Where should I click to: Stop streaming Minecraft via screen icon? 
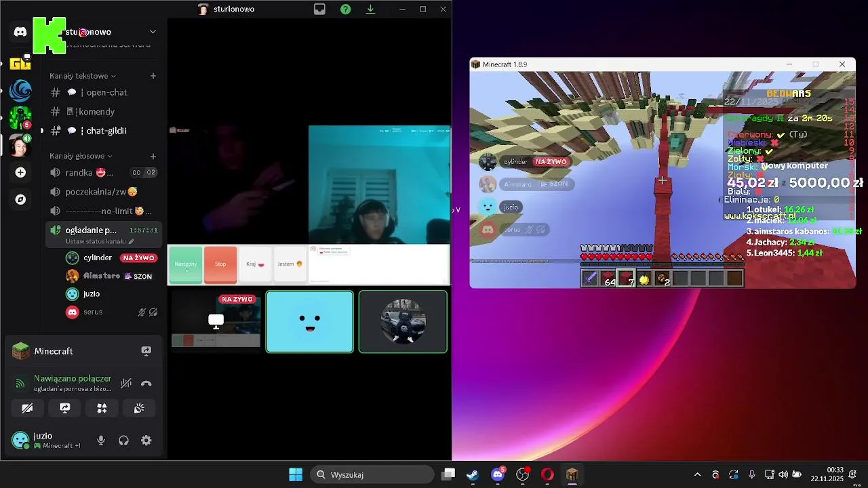[x=146, y=351]
